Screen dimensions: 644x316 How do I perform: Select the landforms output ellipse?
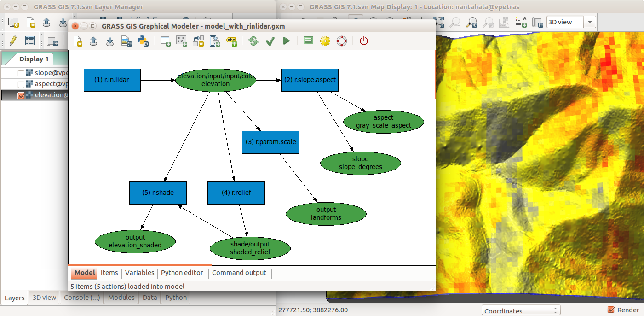326,214
